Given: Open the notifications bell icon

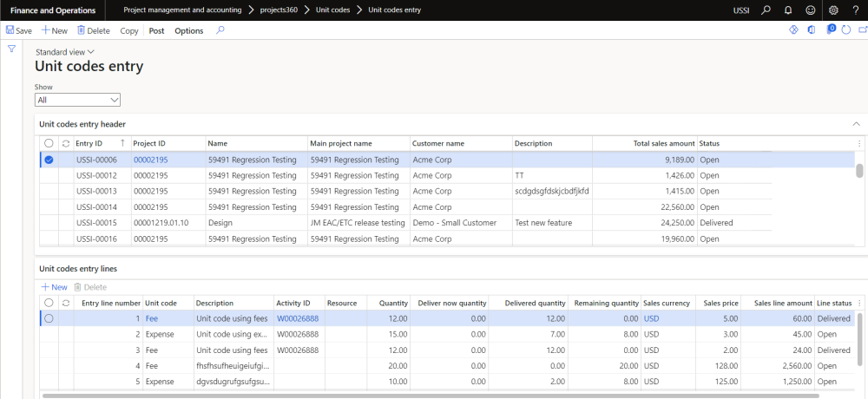Looking at the screenshot, I should click(788, 10).
